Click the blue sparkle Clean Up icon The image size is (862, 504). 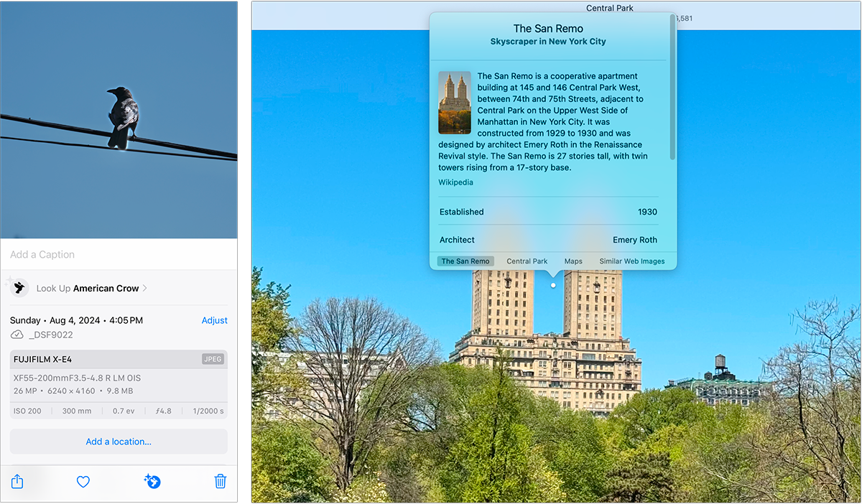coord(152,481)
